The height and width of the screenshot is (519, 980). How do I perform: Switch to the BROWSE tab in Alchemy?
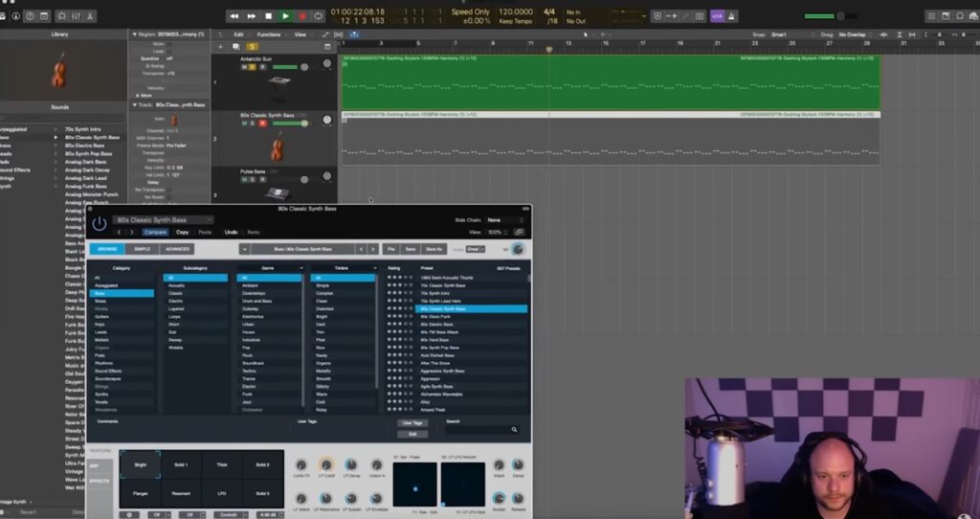107,249
